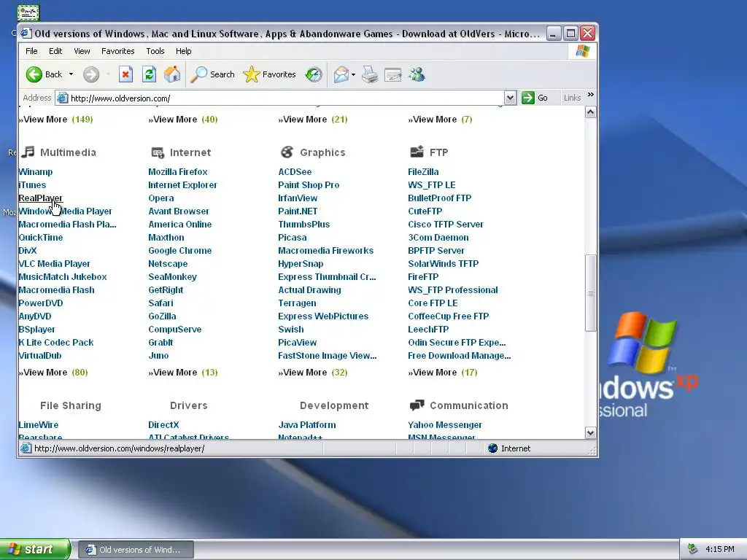This screenshot has width=747, height=560.
Task: Open the Java Platform link
Action: 307,425
